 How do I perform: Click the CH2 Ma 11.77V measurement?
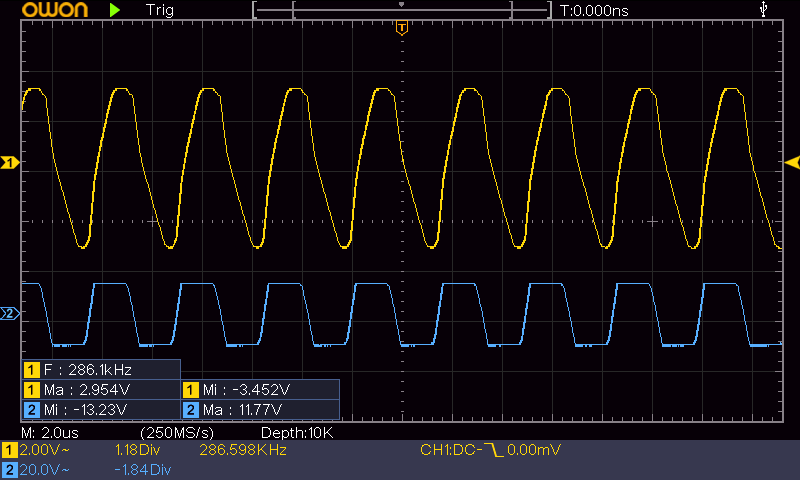(260, 410)
